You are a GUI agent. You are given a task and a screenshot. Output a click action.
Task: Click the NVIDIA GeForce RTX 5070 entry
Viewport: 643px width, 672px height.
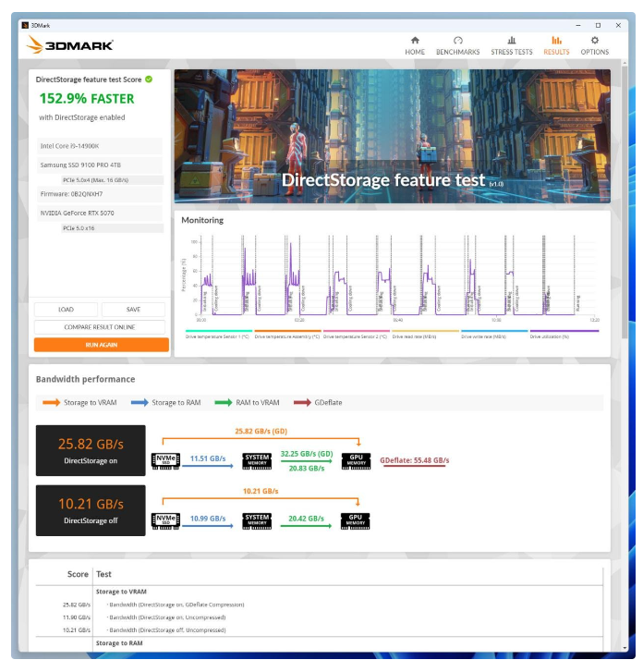click(100, 213)
